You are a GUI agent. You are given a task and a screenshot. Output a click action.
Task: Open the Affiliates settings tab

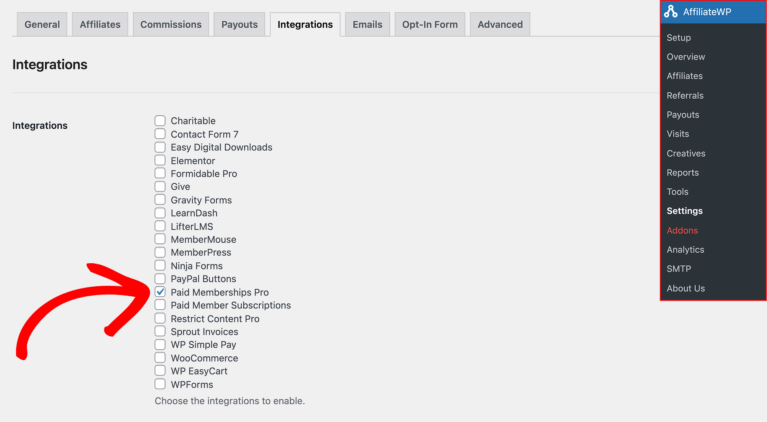(100, 25)
